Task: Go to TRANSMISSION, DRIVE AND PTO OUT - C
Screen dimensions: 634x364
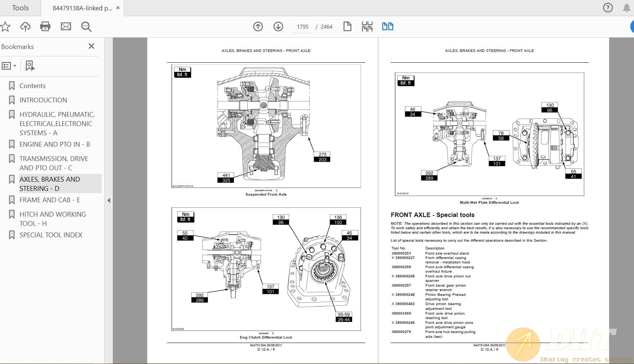Action: coord(54,163)
